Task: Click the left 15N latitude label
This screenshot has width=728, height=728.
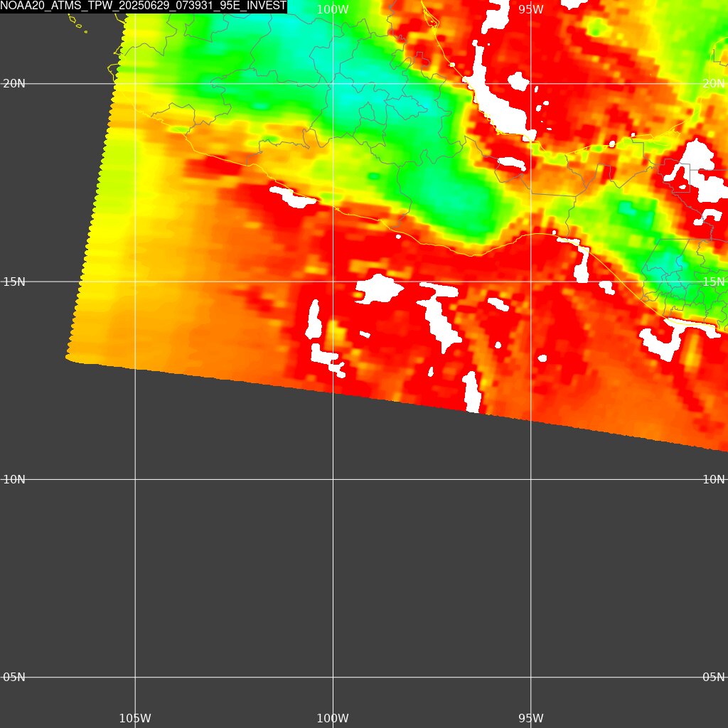Action: (x=14, y=282)
